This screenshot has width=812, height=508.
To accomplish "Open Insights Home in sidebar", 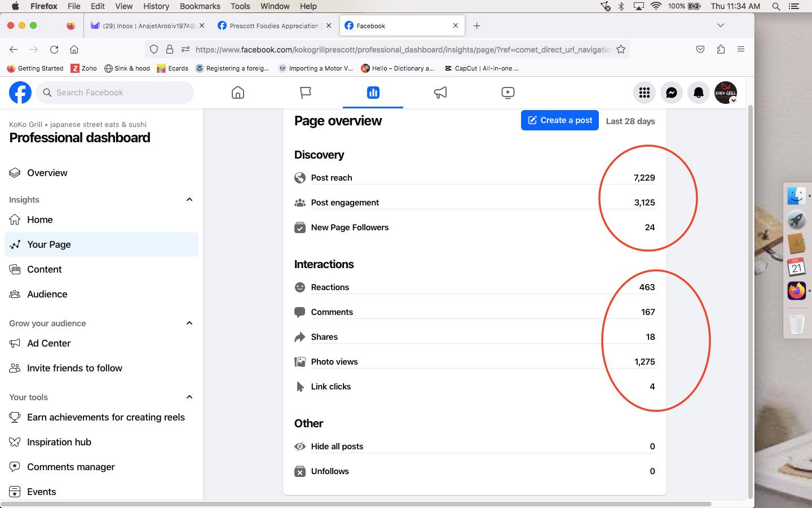I will pos(101,220).
